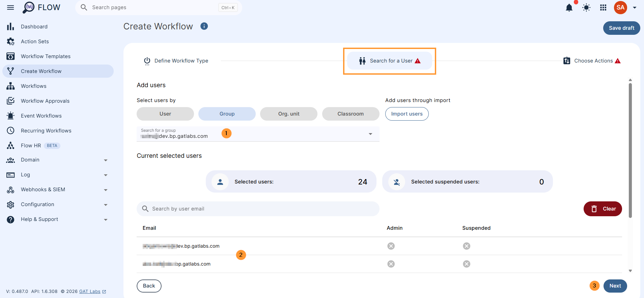The image size is (644, 298).
Task: Click the Workflows hierarchy icon
Action: [10, 86]
